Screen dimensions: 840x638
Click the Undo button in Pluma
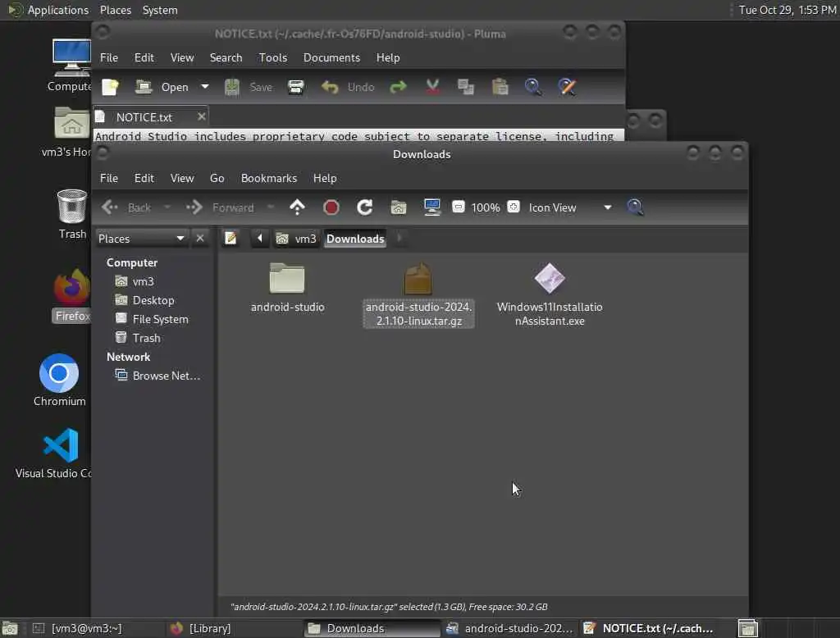pos(348,87)
